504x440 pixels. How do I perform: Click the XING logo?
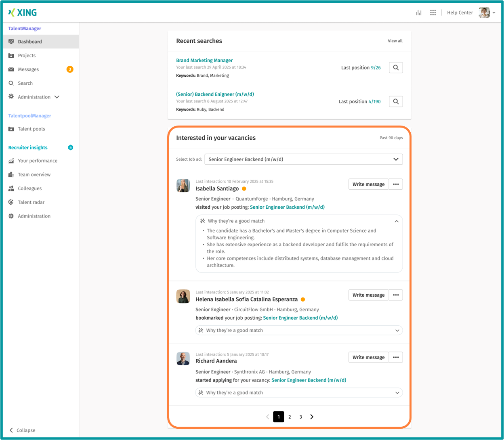[x=23, y=13]
